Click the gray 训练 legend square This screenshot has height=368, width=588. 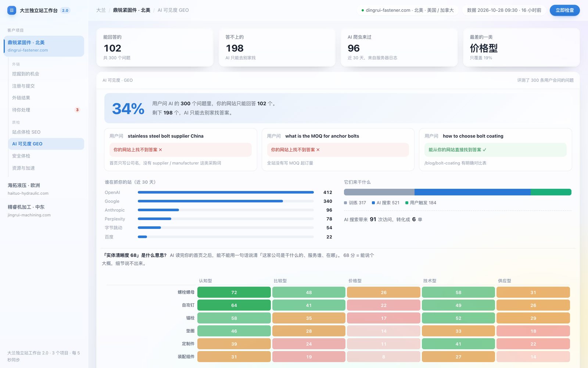click(345, 203)
